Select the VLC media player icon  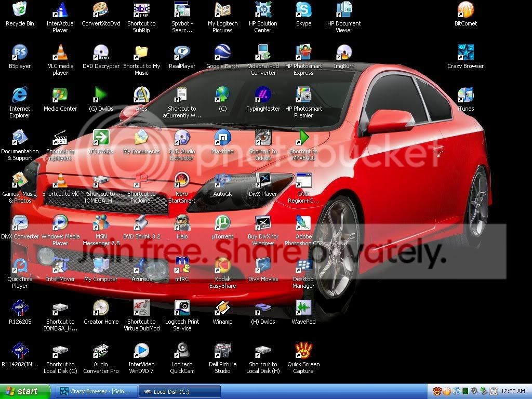tap(60, 53)
